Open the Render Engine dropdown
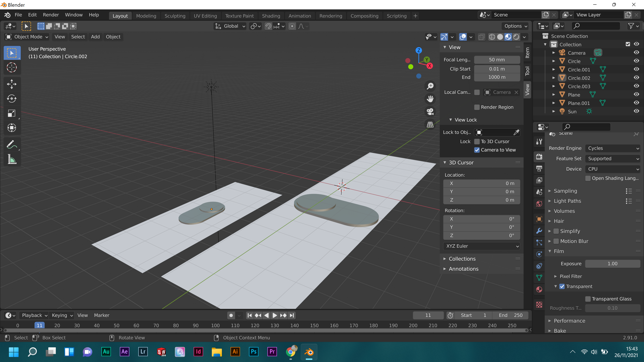644x362 pixels. pos(613,148)
